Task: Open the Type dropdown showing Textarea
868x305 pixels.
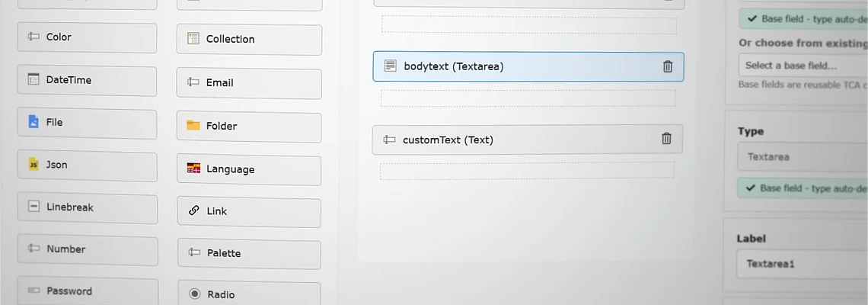Action: pyautogui.click(x=803, y=157)
